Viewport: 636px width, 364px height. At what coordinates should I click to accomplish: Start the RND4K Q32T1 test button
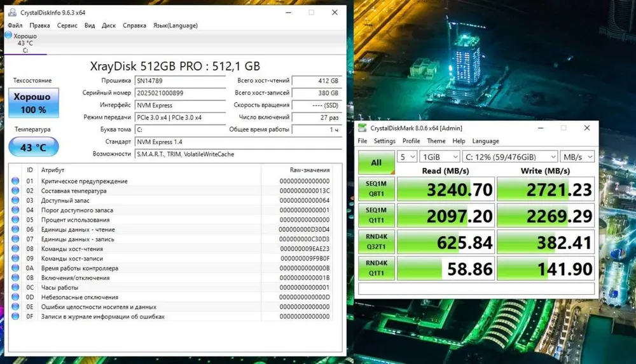click(x=376, y=243)
